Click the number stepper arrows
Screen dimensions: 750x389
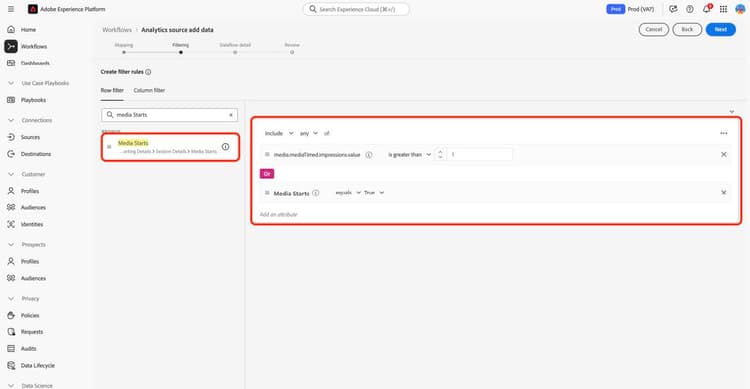point(440,155)
